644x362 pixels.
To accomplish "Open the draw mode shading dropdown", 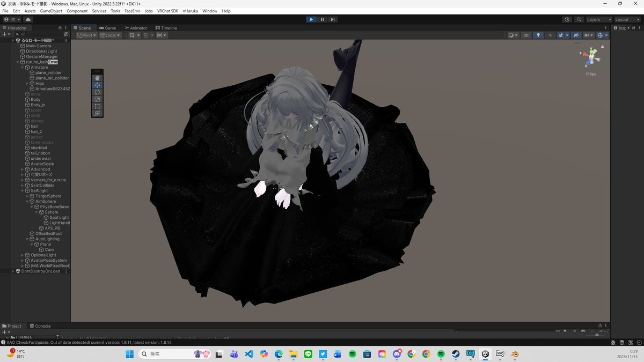I will click(514, 35).
